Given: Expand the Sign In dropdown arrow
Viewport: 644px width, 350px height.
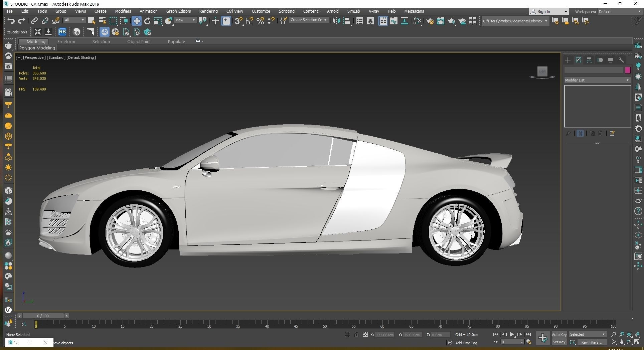Looking at the screenshot, I should pos(566,11).
